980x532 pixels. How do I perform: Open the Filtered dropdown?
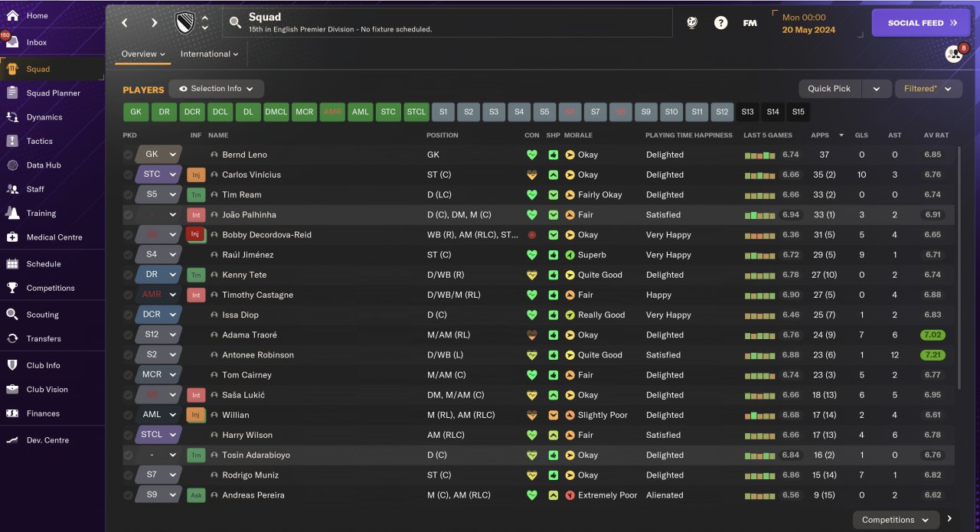tap(928, 89)
